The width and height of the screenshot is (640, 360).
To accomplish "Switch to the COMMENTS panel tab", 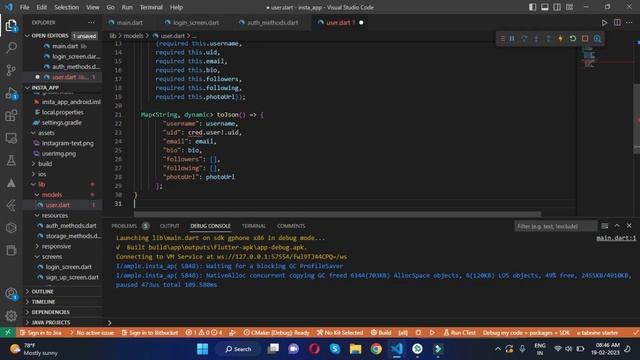I will click(x=291, y=226).
